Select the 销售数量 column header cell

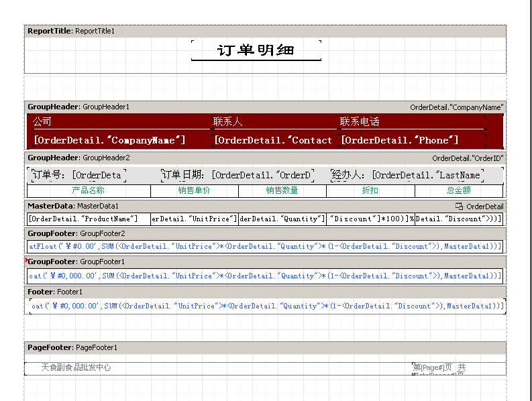[282, 190]
